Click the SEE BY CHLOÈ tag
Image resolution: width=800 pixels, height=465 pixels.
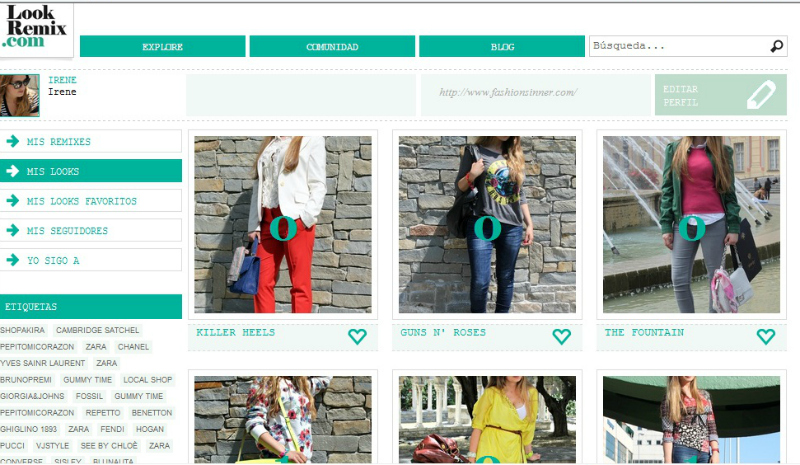pos(109,446)
